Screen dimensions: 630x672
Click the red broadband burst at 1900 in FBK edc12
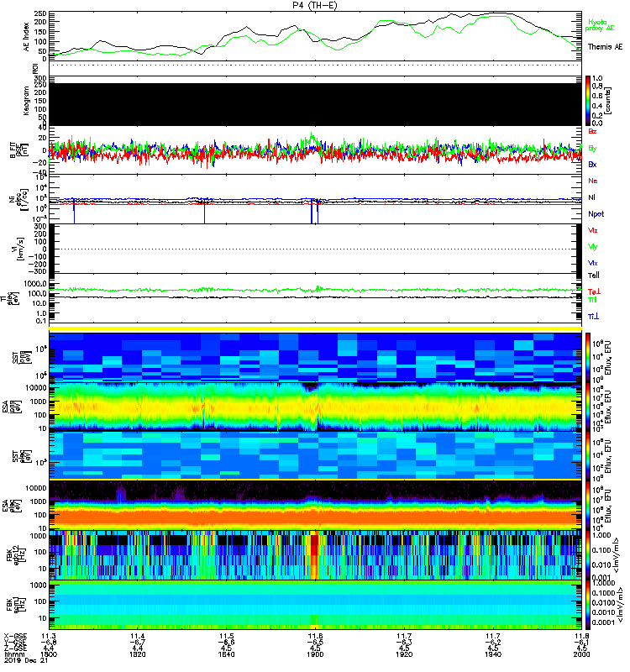pyautogui.click(x=314, y=555)
